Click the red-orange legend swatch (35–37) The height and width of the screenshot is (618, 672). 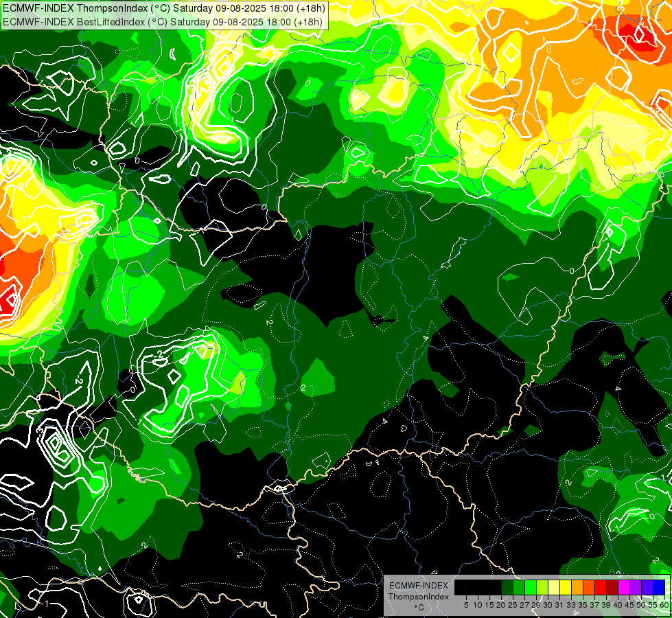point(589,587)
